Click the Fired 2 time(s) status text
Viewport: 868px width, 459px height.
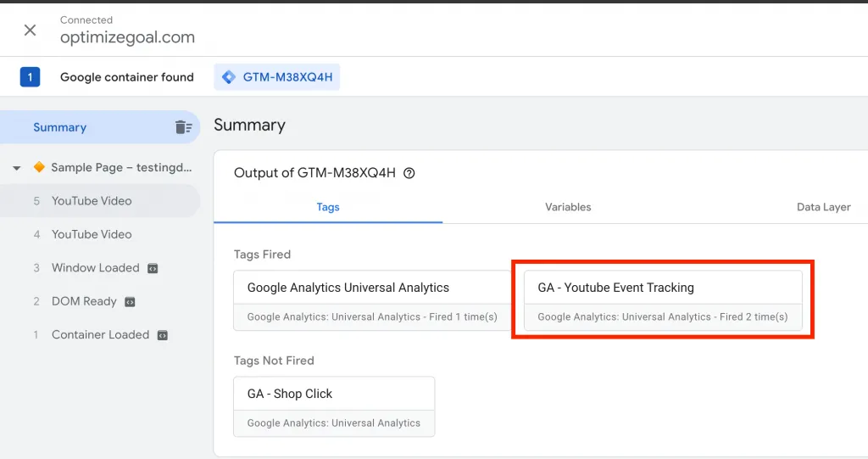[754, 317]
